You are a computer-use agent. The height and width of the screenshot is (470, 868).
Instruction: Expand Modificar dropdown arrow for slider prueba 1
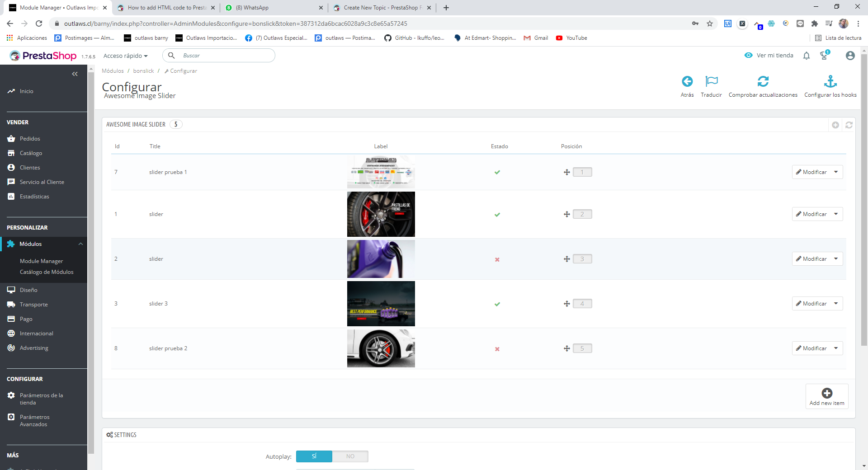836,172
